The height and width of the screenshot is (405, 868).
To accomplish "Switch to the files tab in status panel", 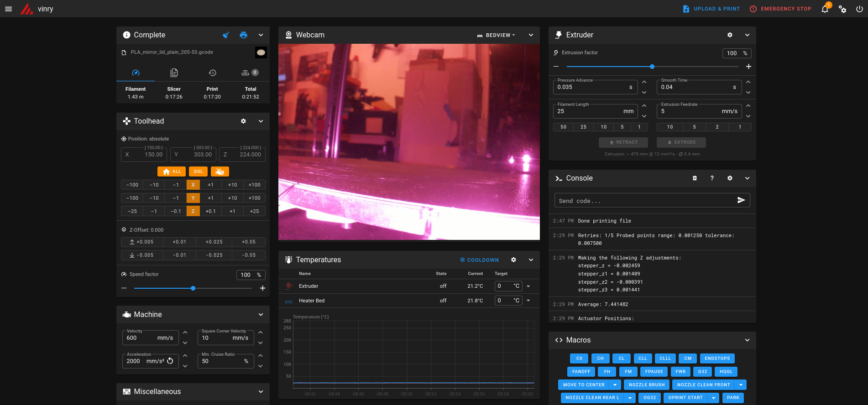I will [x=174, y=73].
